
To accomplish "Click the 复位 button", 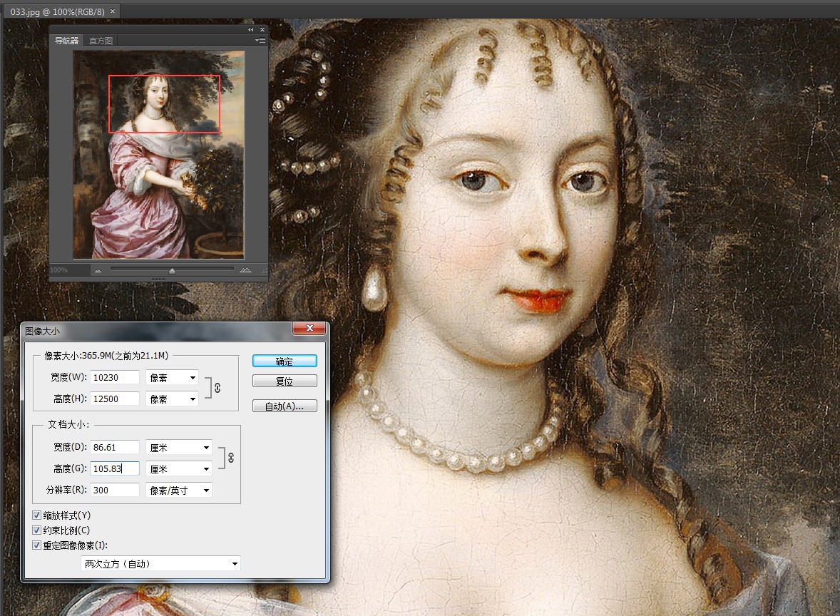I will (x=285, y=381).
